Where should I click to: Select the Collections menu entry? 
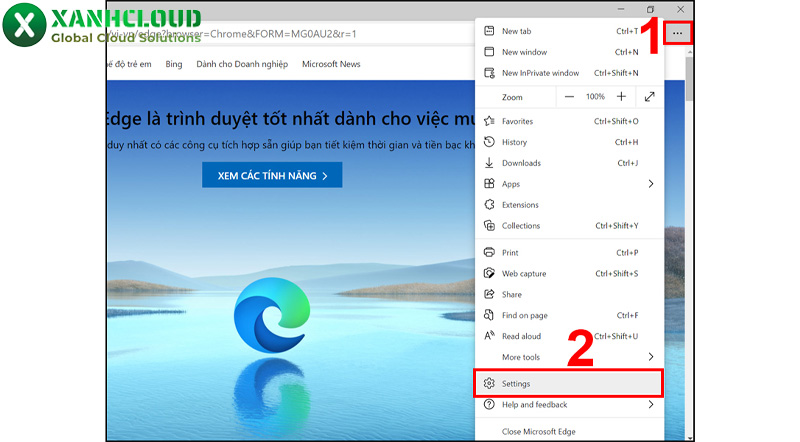569,226
